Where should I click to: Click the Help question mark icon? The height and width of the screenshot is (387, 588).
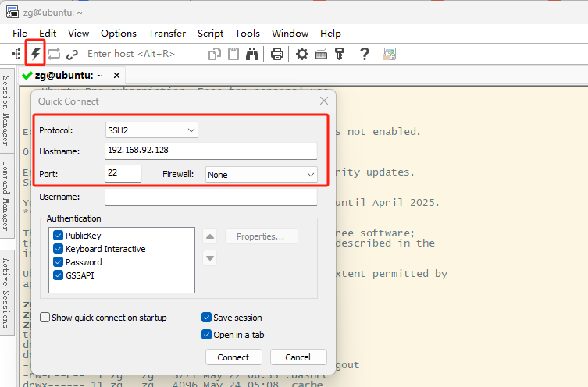[364, 54]
